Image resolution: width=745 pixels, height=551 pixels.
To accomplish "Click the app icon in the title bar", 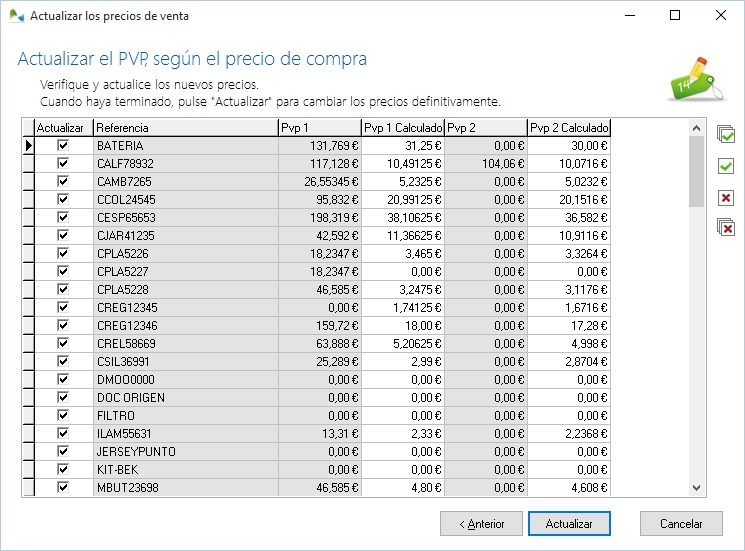I will (17, 16).
